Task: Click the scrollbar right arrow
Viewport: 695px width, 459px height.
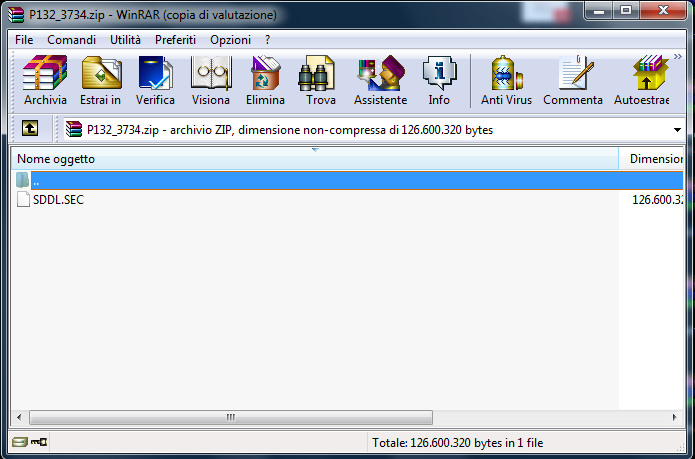Action: click(x=675, y=417)
